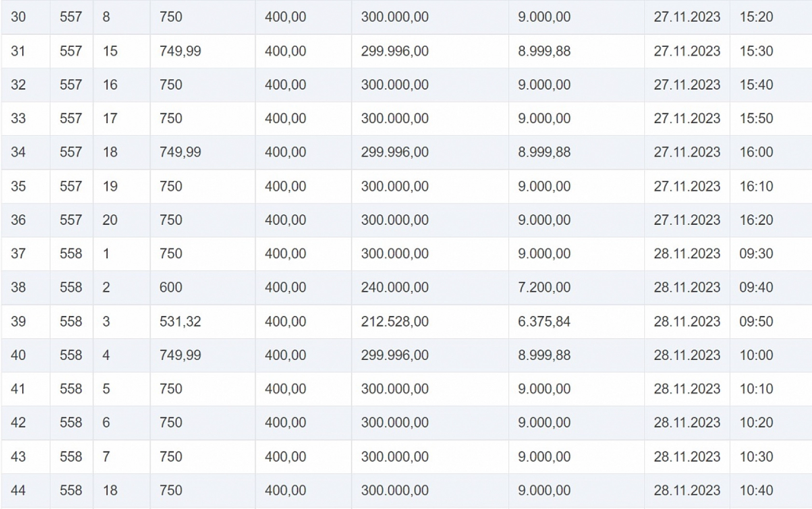Screen dimensions: 812x509
Task: Select the 15:20 time cell
Action: [756, 17]
